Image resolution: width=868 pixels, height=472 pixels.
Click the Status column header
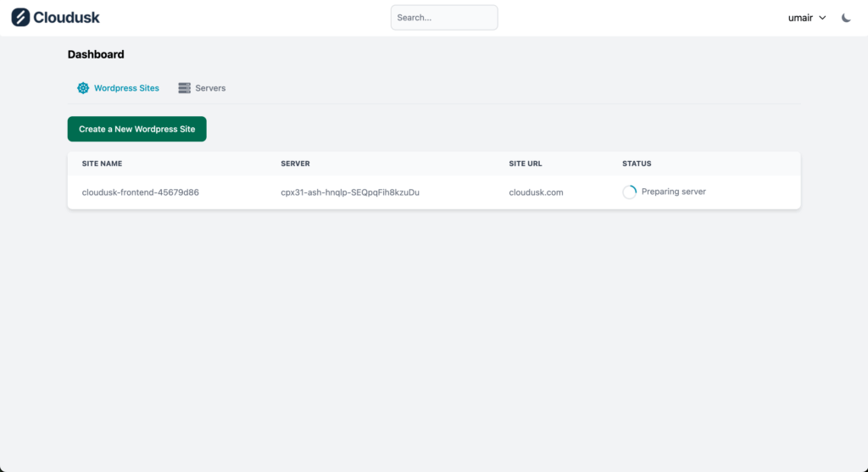[x=637, y=164]
